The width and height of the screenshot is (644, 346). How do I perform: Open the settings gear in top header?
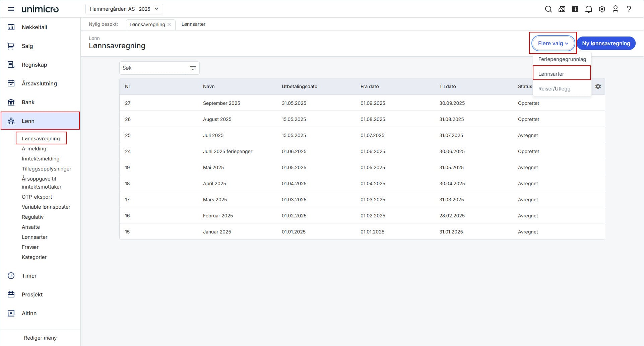602,9
